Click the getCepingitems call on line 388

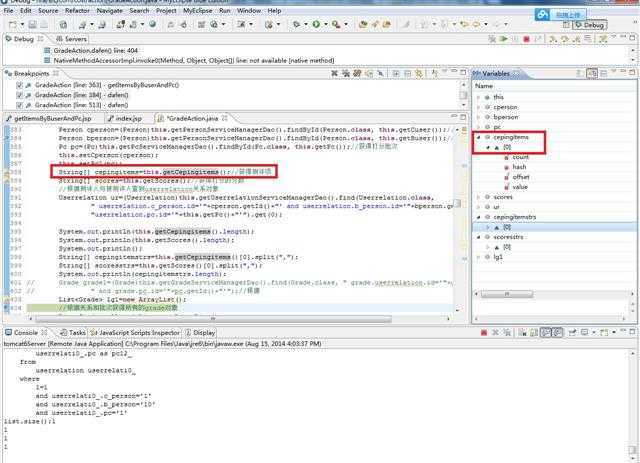(x=191, y=172)
